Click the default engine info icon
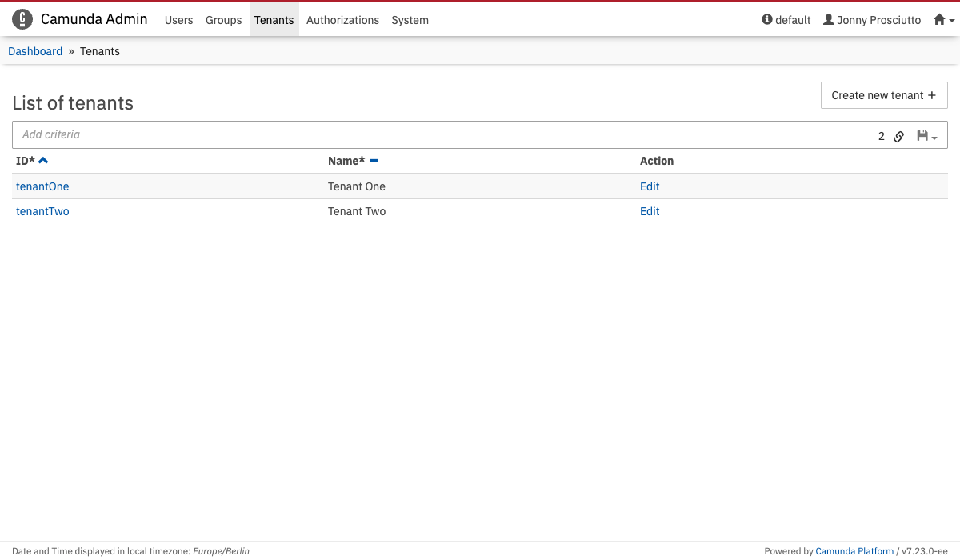Image resolution: width=960 pixels, height=560 pixels. 767,20
